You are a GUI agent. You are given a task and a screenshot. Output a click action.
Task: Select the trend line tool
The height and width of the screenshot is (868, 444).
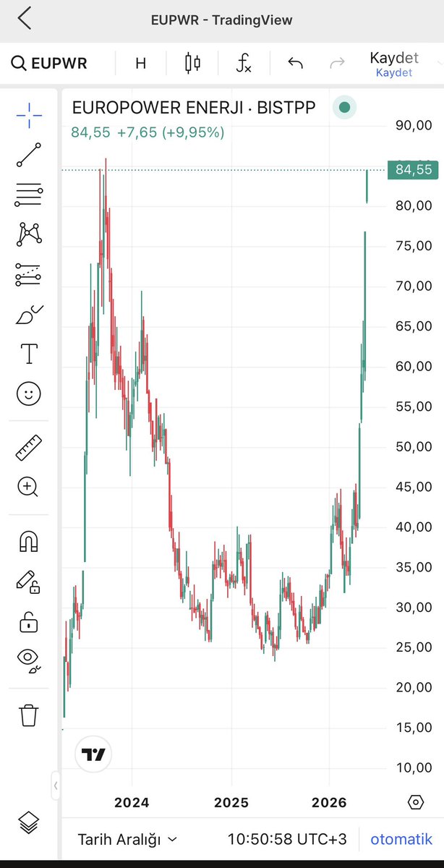(29, 155)
